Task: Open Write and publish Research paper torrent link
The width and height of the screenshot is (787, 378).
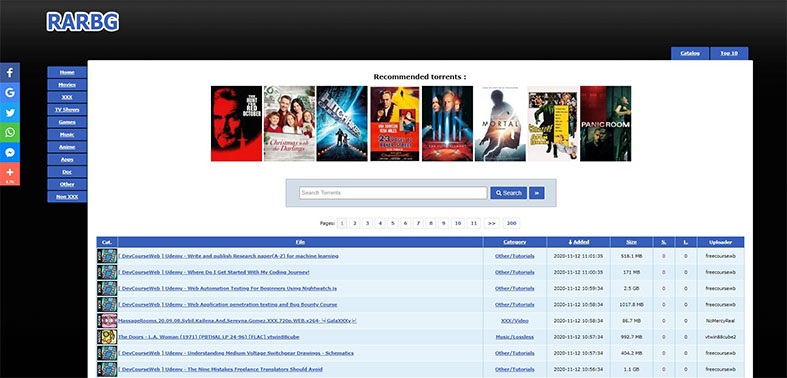Action: (x=228, y=256)
